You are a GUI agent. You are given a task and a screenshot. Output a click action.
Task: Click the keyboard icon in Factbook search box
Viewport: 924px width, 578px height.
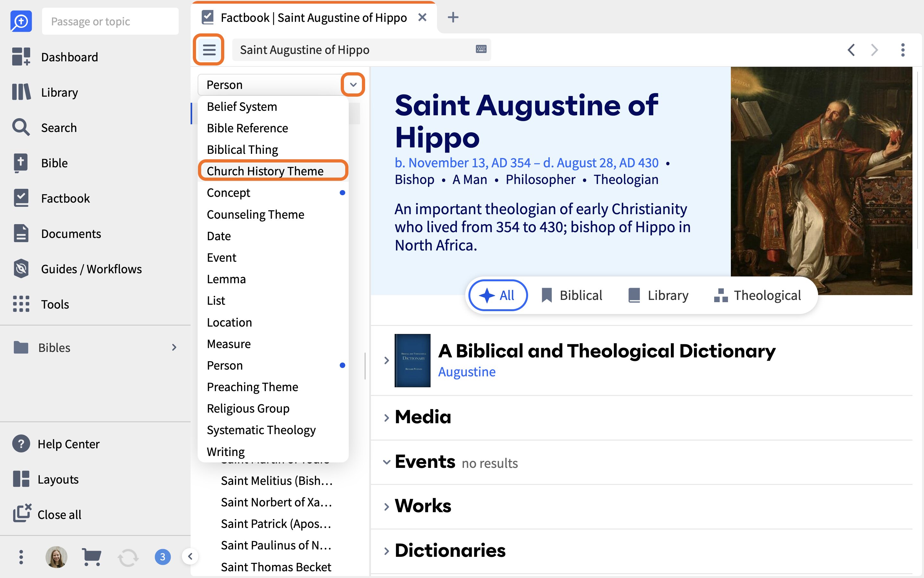481,49
